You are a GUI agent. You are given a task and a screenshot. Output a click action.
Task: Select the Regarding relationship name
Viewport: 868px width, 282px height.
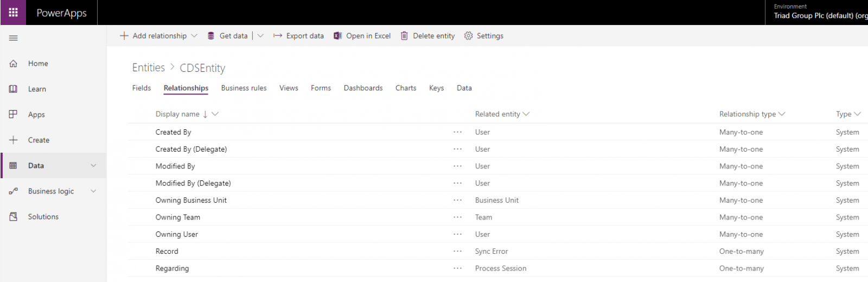tap(173, 268)
